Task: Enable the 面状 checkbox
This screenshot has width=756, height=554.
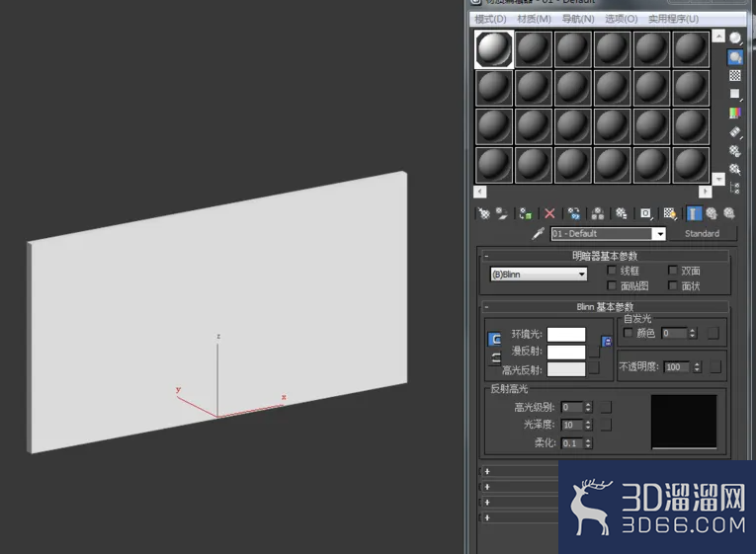Action: pos(673,285)
